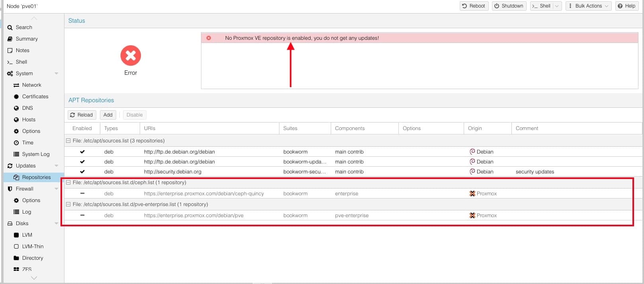Image resolution: width=644 pixels, height=284 pixels.
Task: Toggle enabled state of ceph-quincy repository
Action: tap(82, 194)
